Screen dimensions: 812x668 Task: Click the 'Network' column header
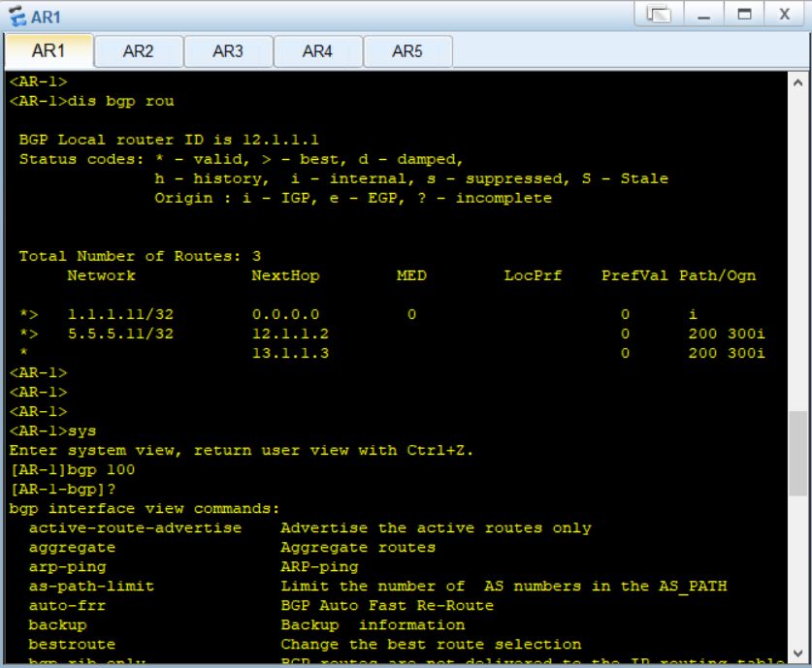(x=101, y=275)
